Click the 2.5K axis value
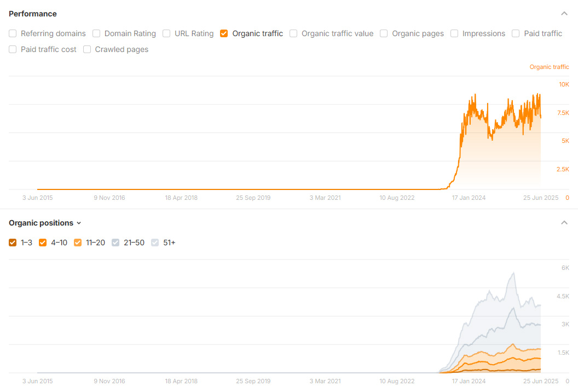 (563, 169)
